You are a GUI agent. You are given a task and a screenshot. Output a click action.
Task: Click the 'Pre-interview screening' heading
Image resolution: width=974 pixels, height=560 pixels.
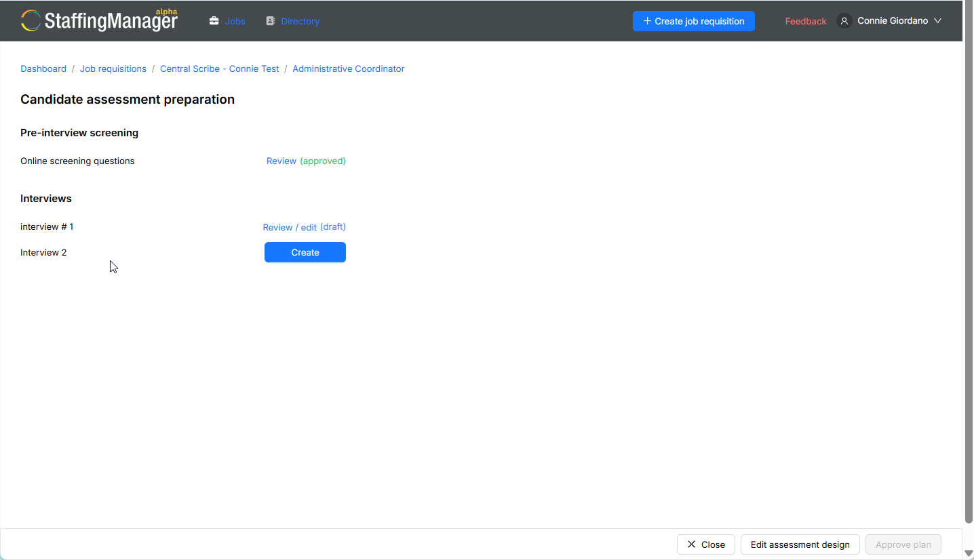point(79,133)
